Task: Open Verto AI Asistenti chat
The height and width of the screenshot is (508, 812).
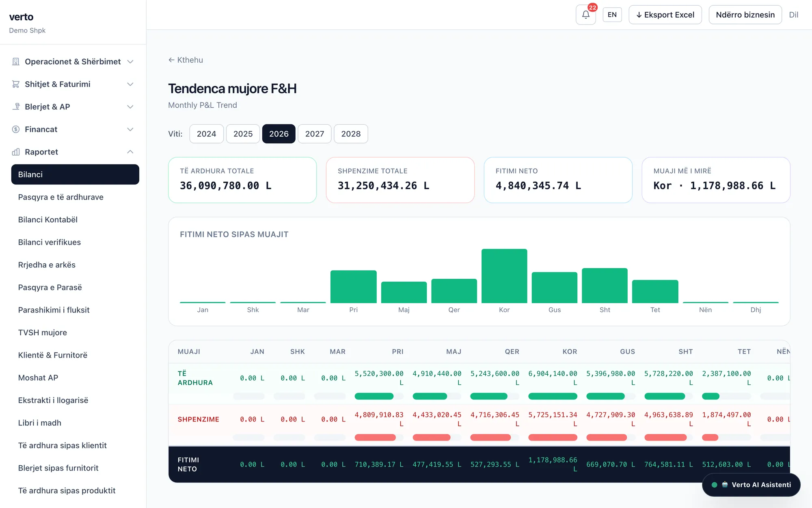Action: tap(751, 484)
